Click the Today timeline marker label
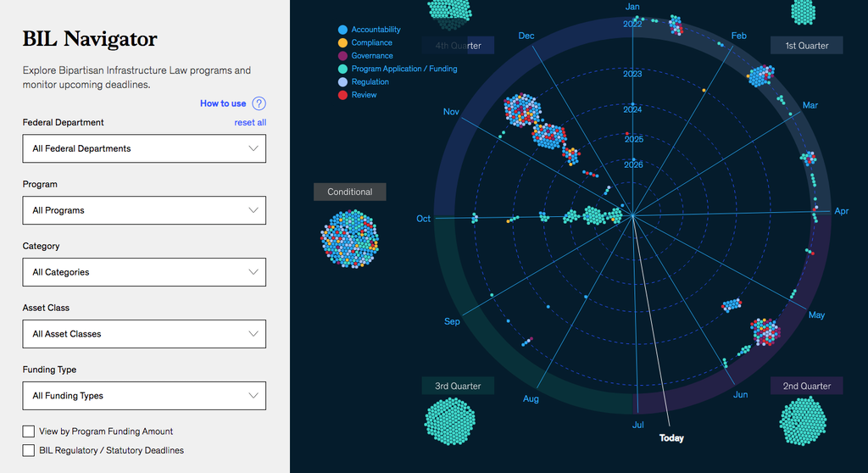 pyautogui.click(x=671, y=438)
